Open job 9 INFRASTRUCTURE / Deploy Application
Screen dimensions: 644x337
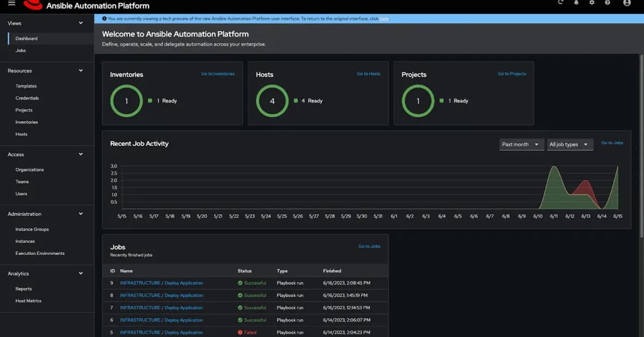click(162, 283)
